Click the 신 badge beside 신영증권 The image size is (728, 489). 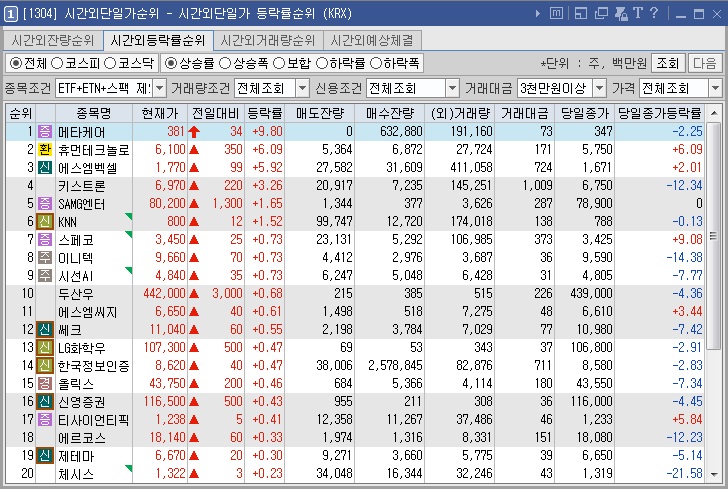pos(45,401)
